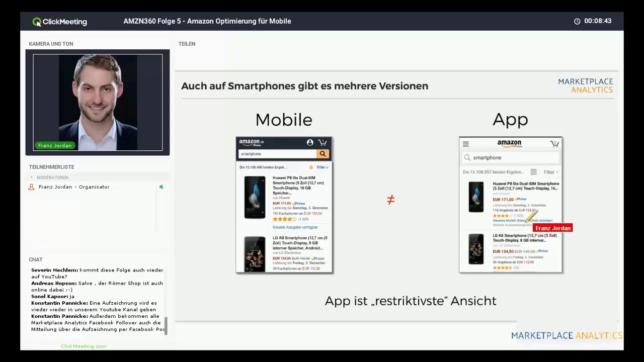644x362 pixels.
Task: Click the organizer person icon in participant list
Action: point(32,187)
